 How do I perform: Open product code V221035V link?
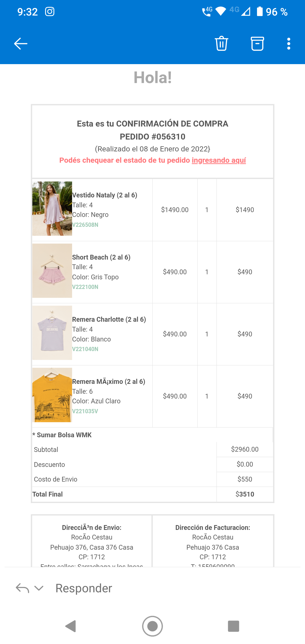point(85,411)
